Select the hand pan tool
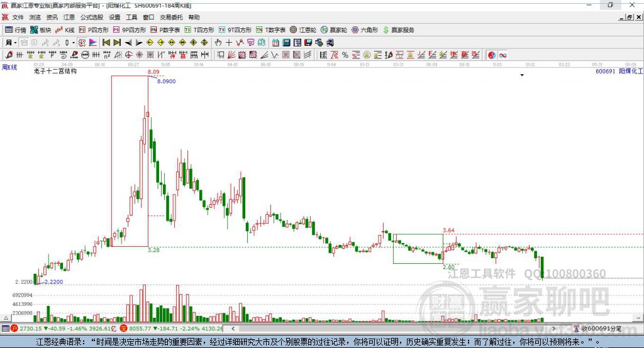 click(218, 43)
